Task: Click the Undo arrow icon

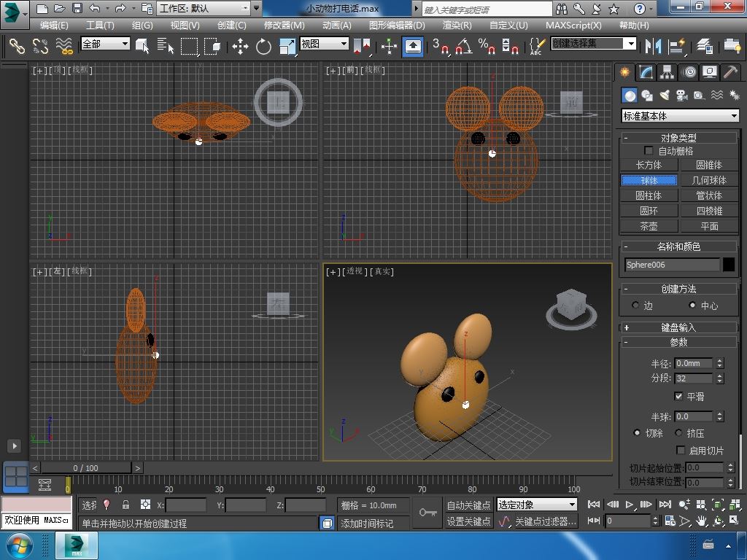Action: (x=94, y=8)
